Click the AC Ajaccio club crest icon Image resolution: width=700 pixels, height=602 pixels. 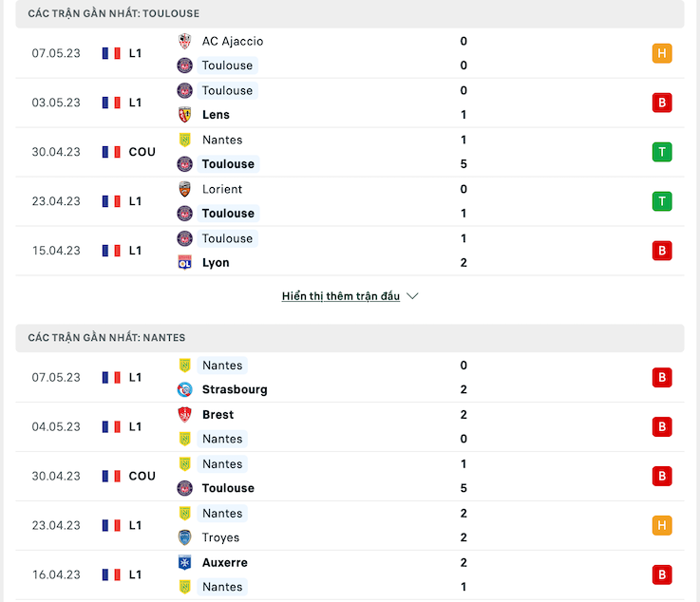coord(184,41)
